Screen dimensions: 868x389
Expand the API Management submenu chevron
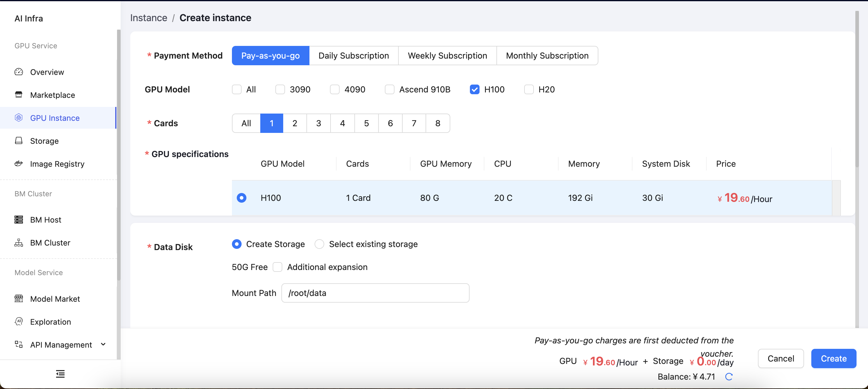pyautogui.click(x=103, y=345)
